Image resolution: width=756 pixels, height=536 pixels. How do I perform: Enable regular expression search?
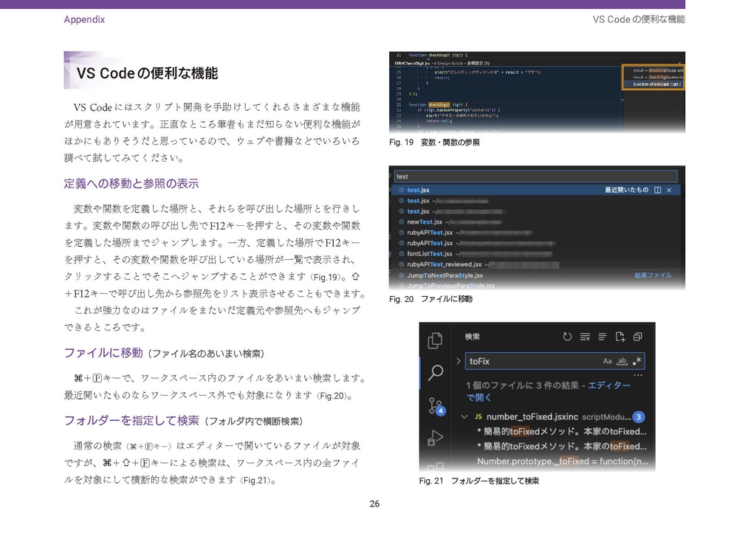638,361
